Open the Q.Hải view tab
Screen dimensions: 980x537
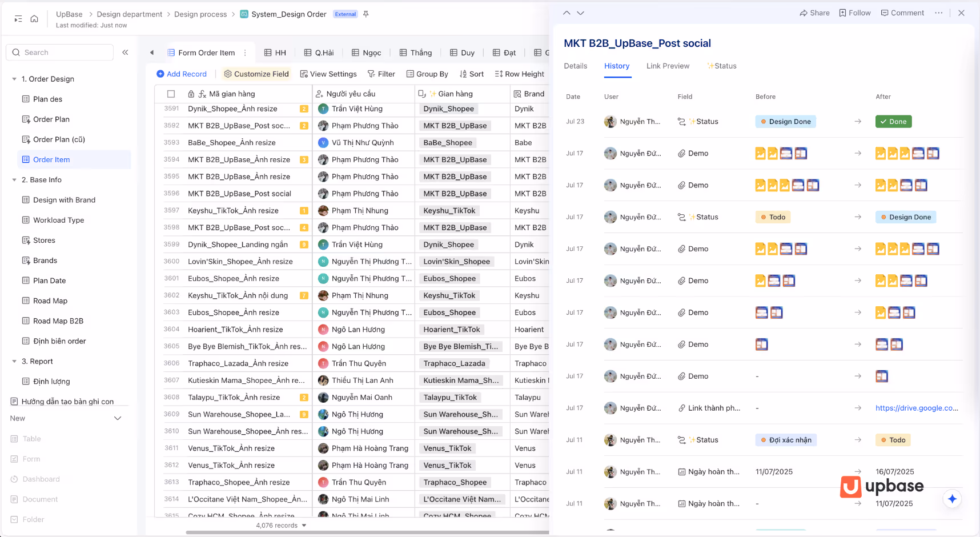[319, 53]
